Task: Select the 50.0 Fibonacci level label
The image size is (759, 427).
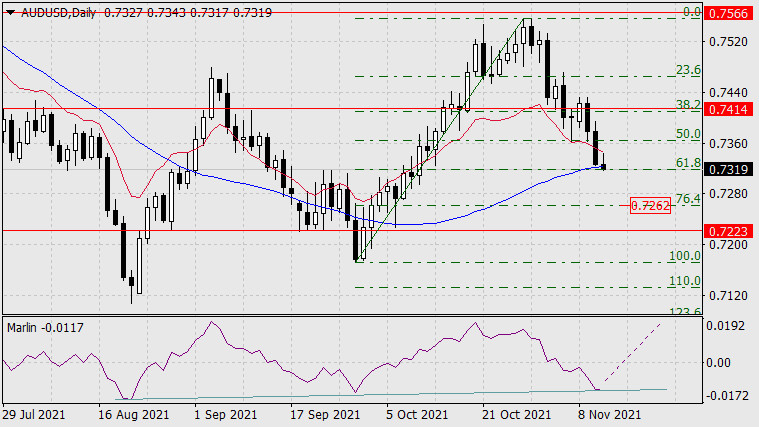Action: point(688,134)
